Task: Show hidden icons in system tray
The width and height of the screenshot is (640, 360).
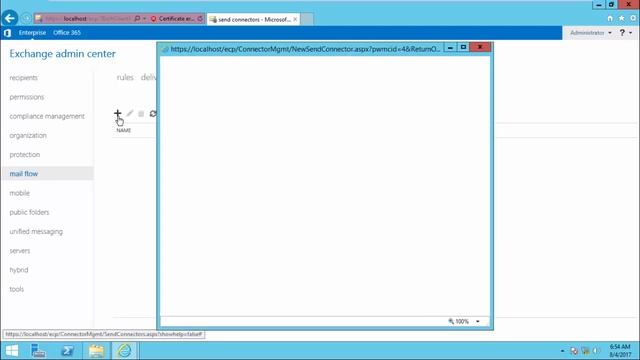Action: (x=562, y=351)
